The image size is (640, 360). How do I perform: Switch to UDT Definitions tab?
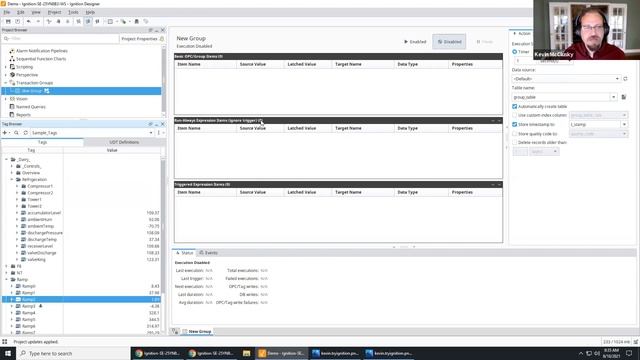click(x=124, y=142)
